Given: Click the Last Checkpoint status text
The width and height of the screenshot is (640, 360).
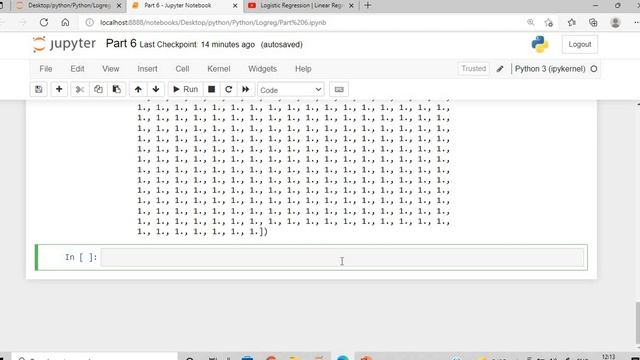Looking at the screenshot, I should [x=197, y=44].
